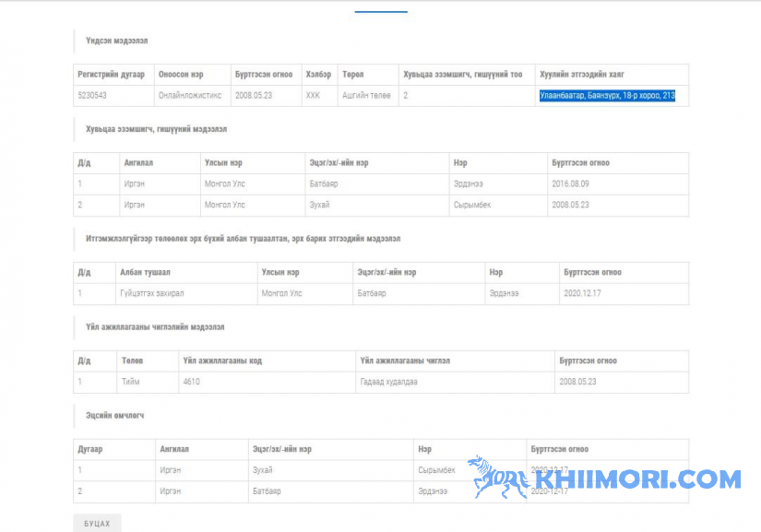Click shareholder date 2016.08.09

coord(571,183)
